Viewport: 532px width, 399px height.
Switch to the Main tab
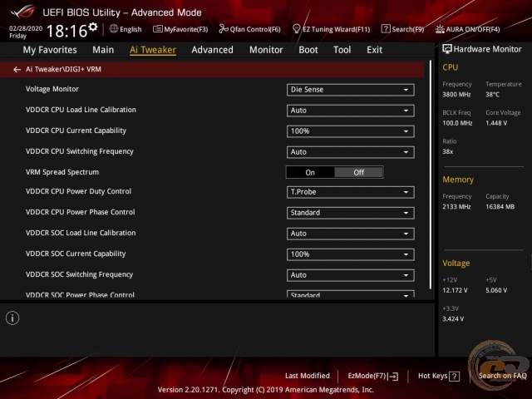pos(103,50)
